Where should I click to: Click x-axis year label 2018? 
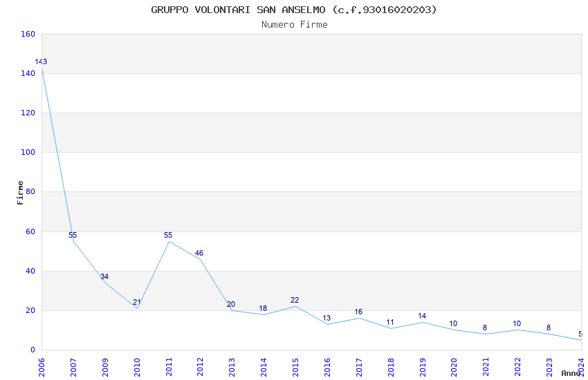[x=391, y=368]
